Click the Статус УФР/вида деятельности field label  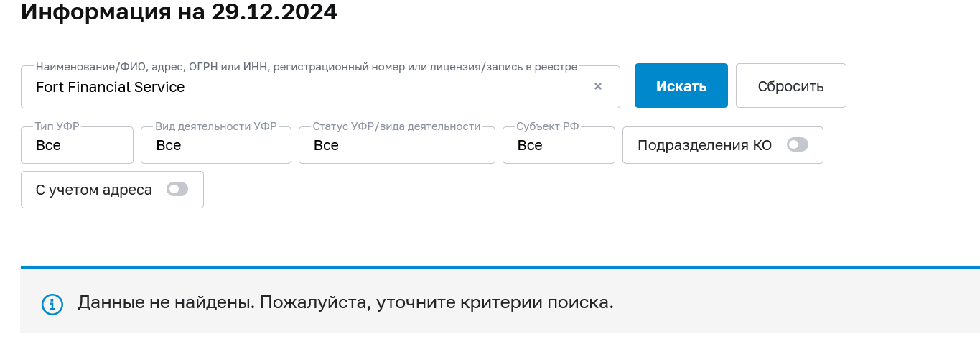click(396, 126)
